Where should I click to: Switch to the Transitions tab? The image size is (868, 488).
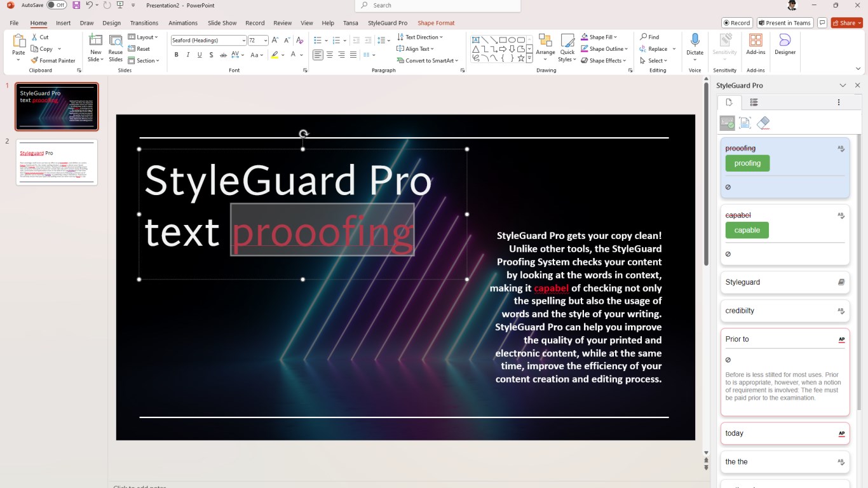pos(144,23)
